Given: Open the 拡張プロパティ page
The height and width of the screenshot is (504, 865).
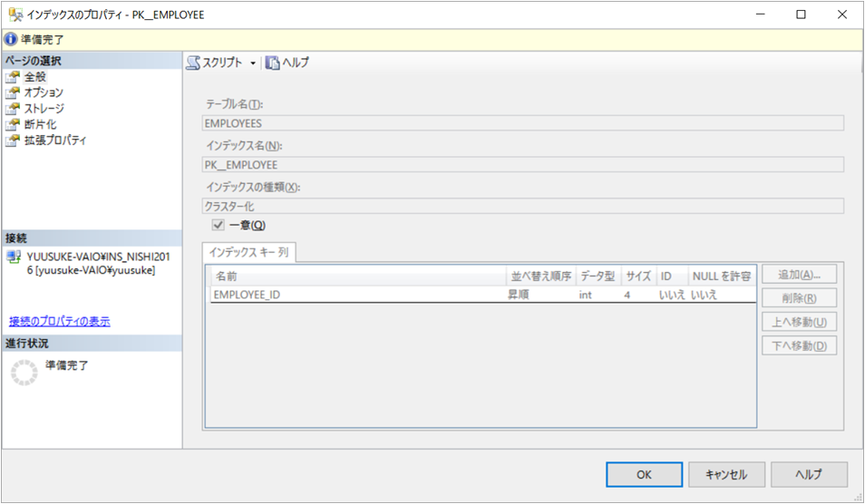Looking at the screenshot, I should [x=55, y=141].
